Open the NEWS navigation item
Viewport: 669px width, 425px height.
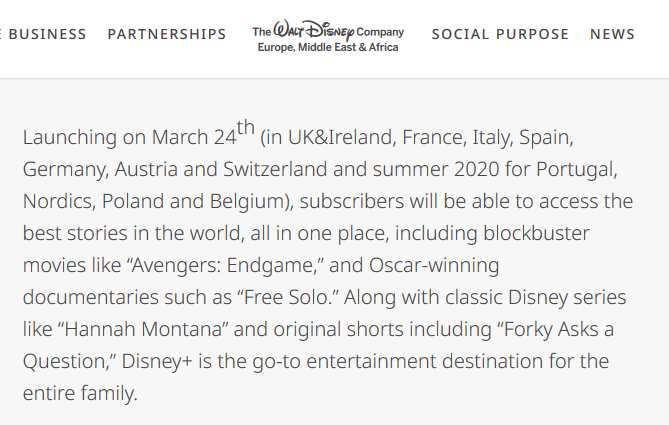[x=612, y=34]
